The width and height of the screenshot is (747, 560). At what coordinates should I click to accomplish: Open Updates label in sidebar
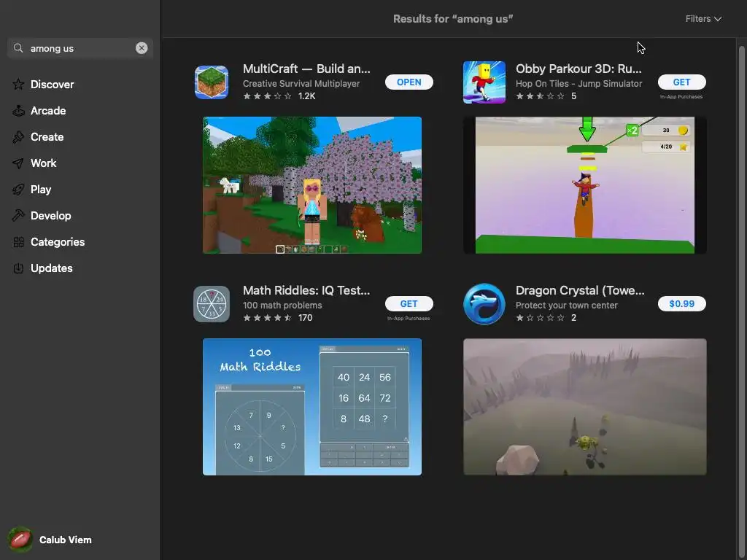pos(52,268)
